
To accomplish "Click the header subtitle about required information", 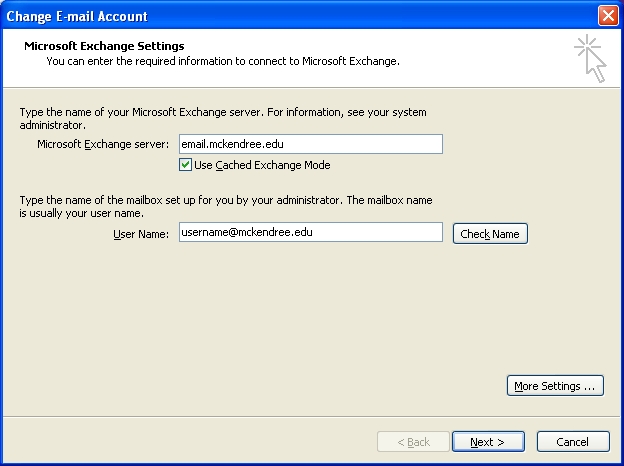I will [222, 61].
